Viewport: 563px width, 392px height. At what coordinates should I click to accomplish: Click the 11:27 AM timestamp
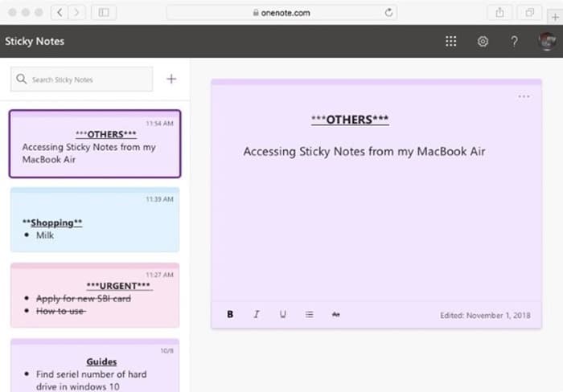159,275
